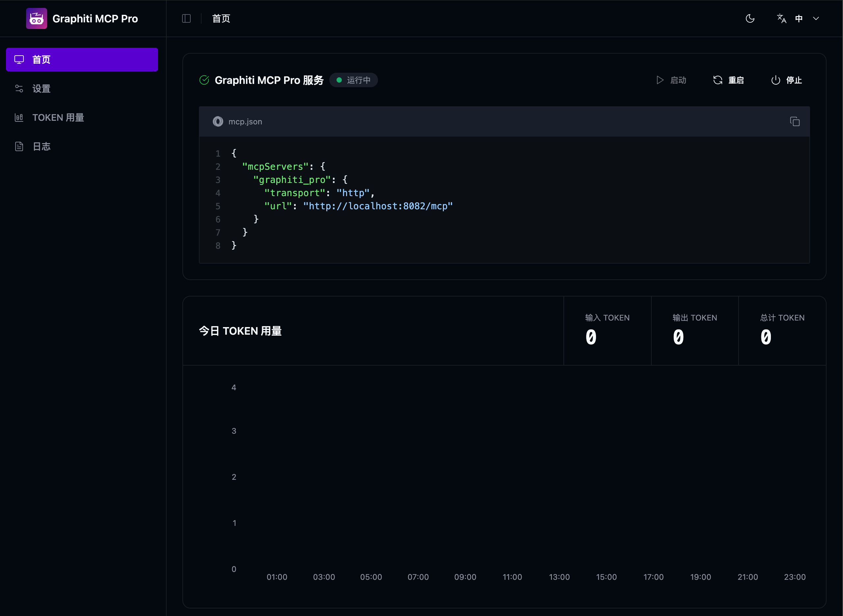
Task: Click the 01:00 chart axis label
Action: coord(277,577)
